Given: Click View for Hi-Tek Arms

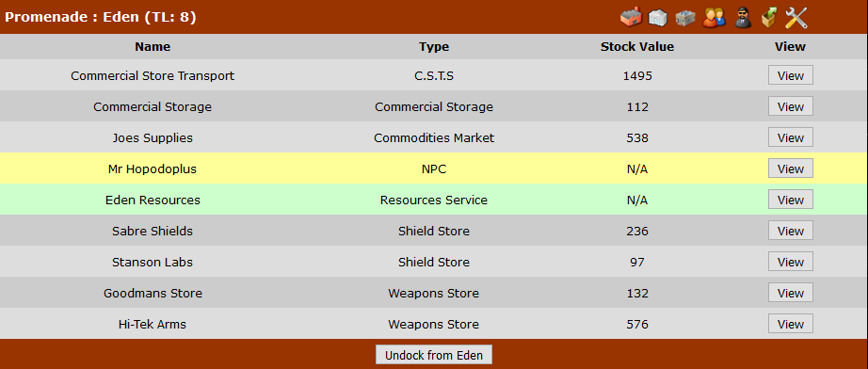Looking at the screenshot, I should click(791, 324).
